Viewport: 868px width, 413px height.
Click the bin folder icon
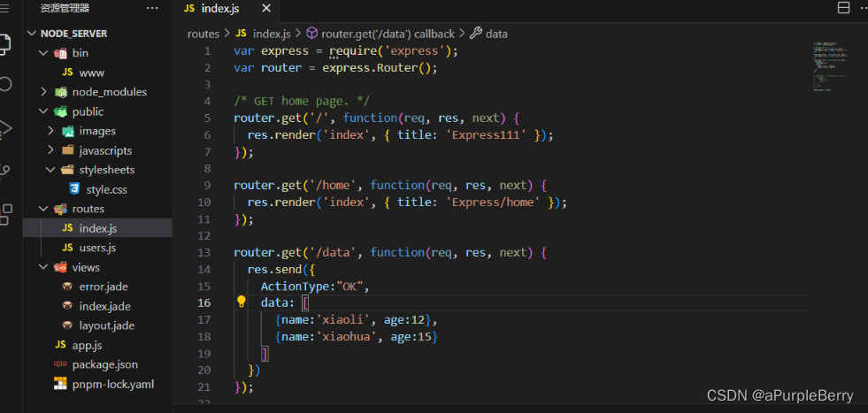point(60,53)
